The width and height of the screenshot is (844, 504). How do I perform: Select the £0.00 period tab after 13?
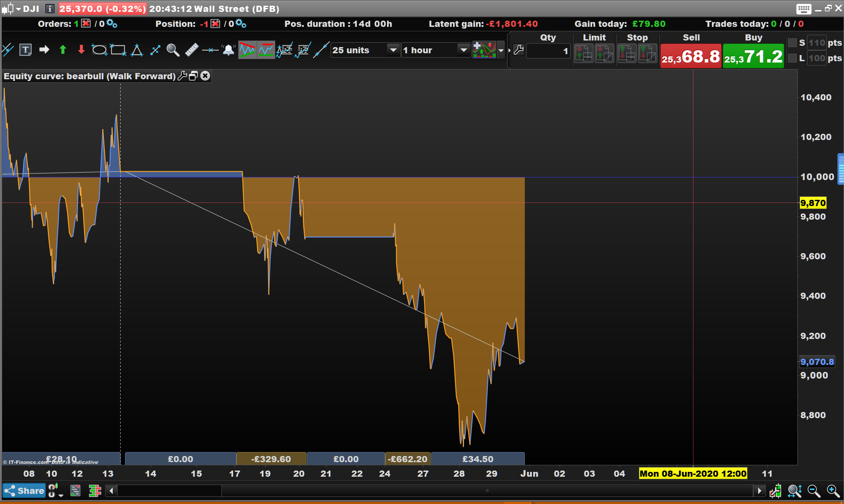(x=181, y=459)
